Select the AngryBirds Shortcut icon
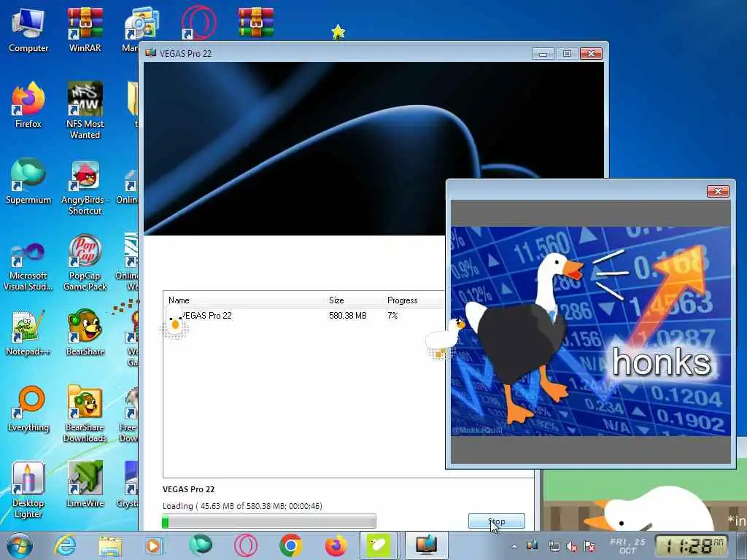747x560 pixels. [x=85, y=187]
